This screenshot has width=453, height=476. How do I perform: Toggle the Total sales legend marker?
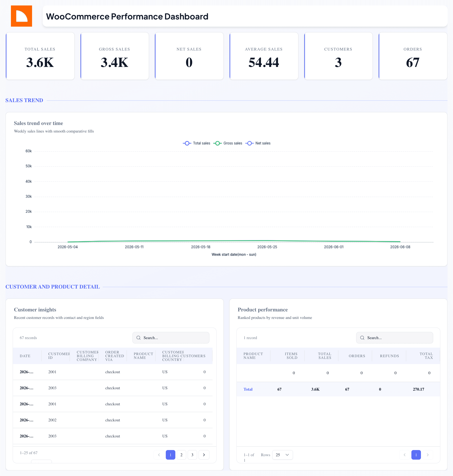(x=187, y=143)
